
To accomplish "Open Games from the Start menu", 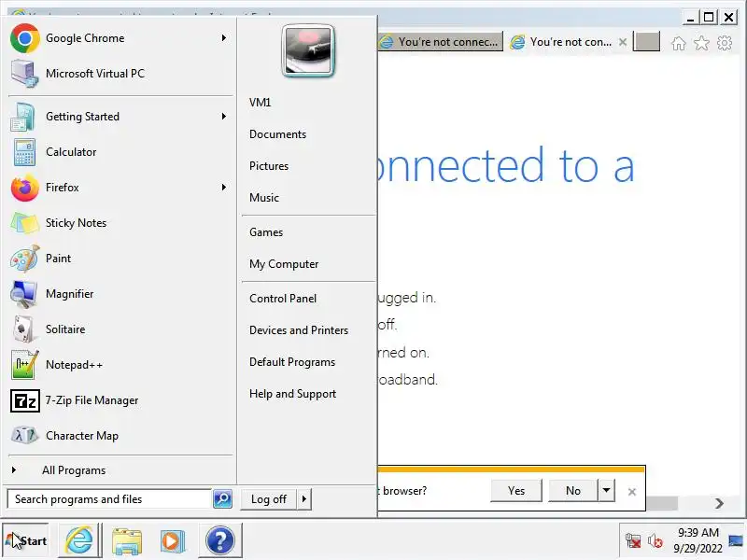I will (266, 232).
